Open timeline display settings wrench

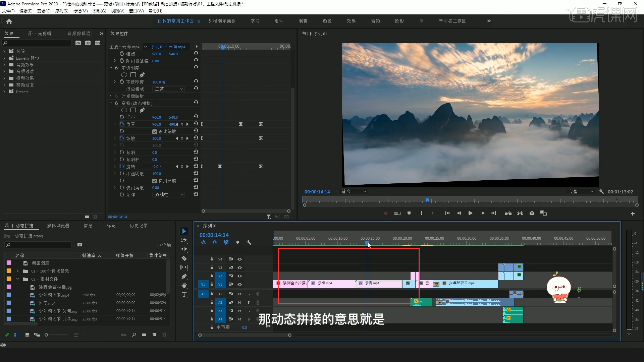[x=249, y=242]
